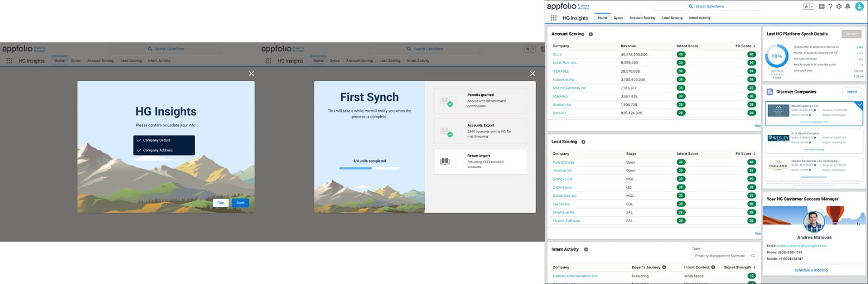Click the Search Salesforce field in dashboard view
The width and height of the screenshot is (868, 284).
click(x=706, y=7)
